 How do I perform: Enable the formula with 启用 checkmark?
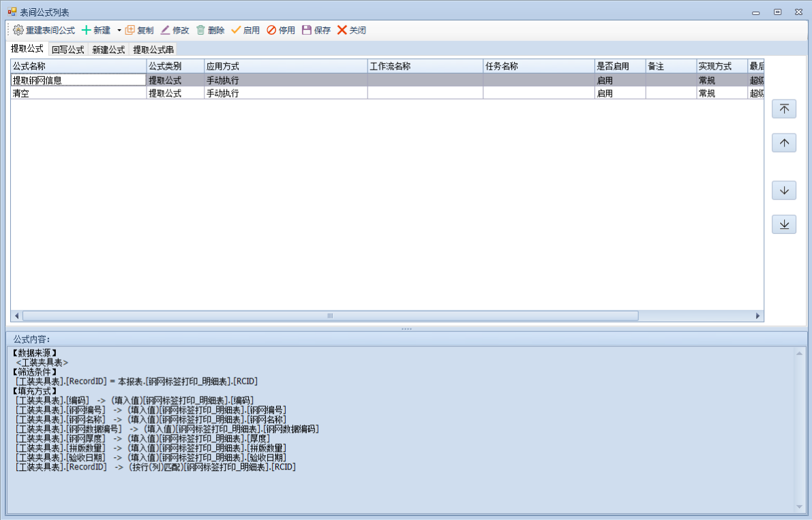[237, 31]
